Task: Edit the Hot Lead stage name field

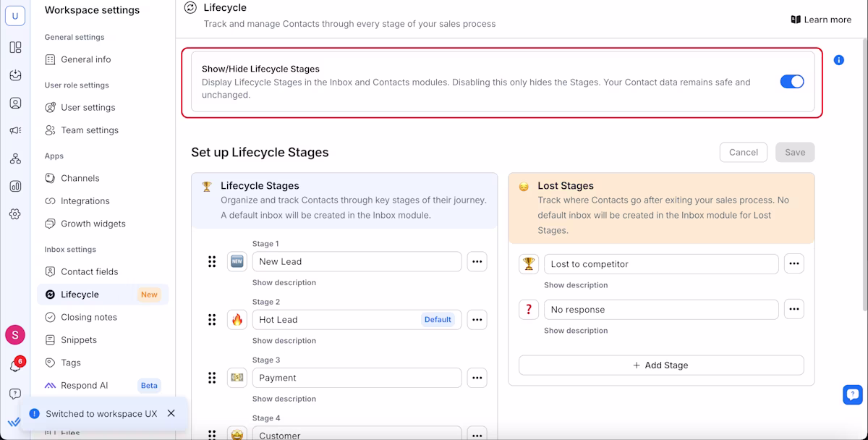Action: pyautogui.click(x=357, y=319)
